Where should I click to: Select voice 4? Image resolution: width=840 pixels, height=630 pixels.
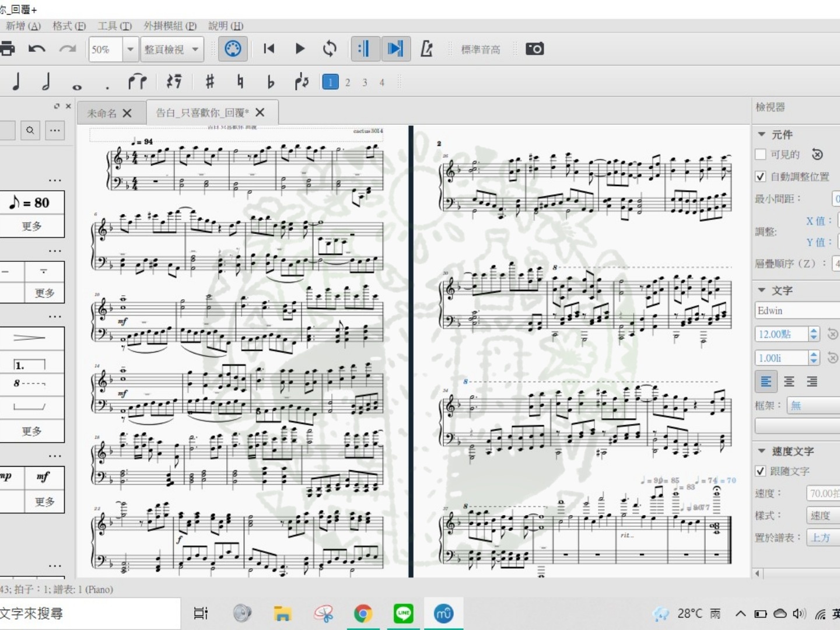381,82
